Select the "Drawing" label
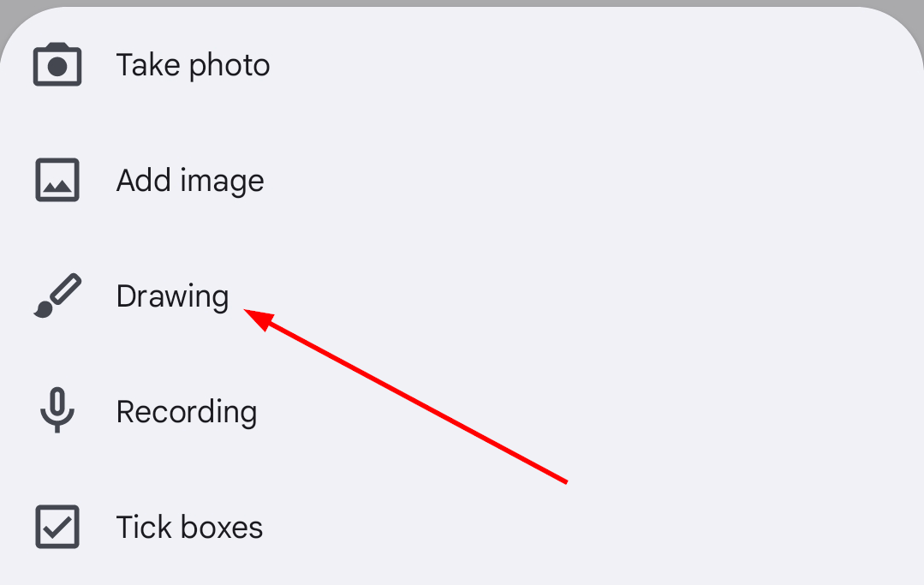Viewport: 924px width, 585px height. pos(172,296)
